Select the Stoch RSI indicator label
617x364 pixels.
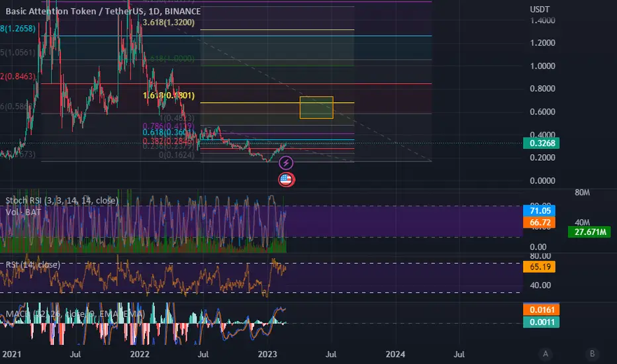tap(62, 201)
